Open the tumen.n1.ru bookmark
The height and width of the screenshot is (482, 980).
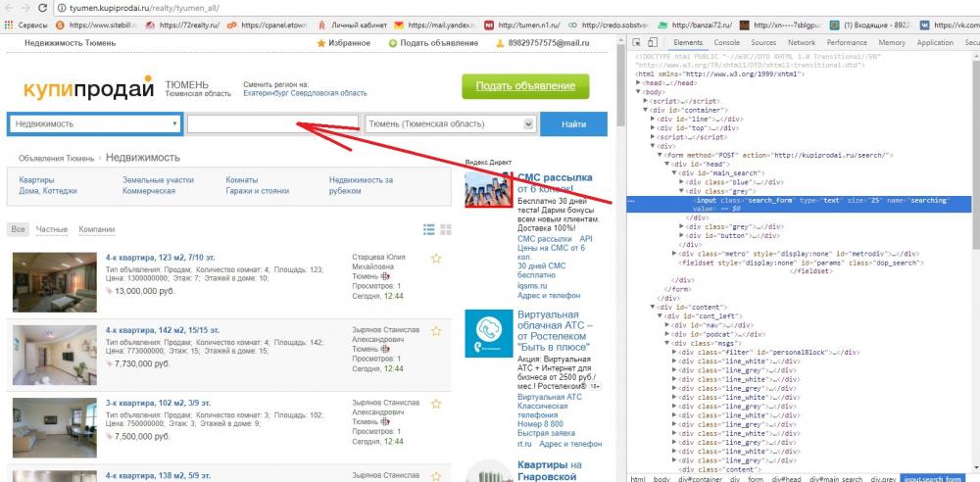(522, 25)
